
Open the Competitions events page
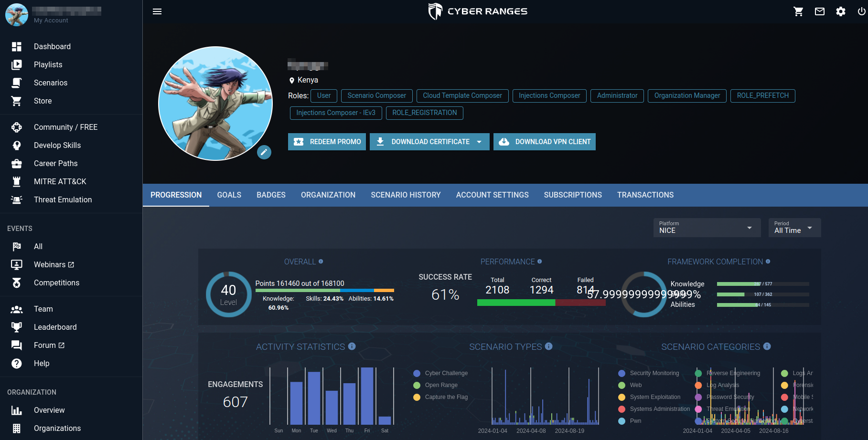pyautogui.click(x=56, y=283)
